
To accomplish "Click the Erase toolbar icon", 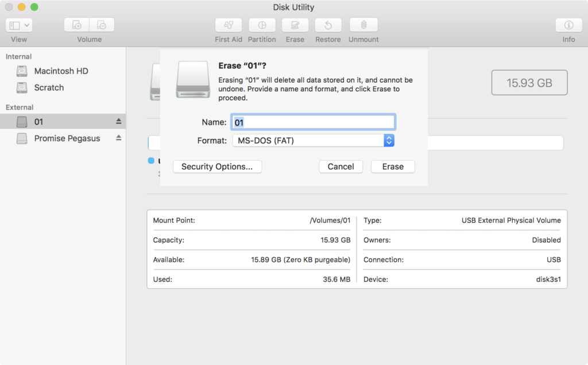I will (295, 25).
